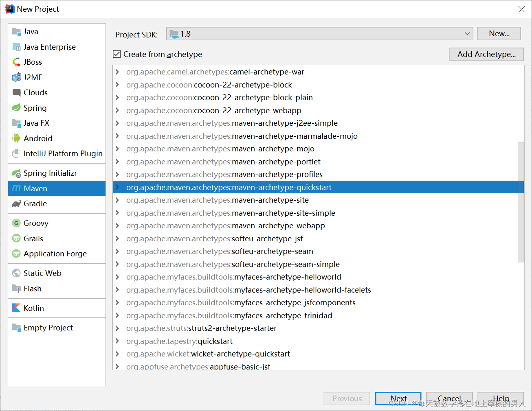Image resolution: width=532 pixels, height=411 pixels.
Task: Expand the maven-archetype-j2ee-simple node
Action: click(x=117, y=123)
